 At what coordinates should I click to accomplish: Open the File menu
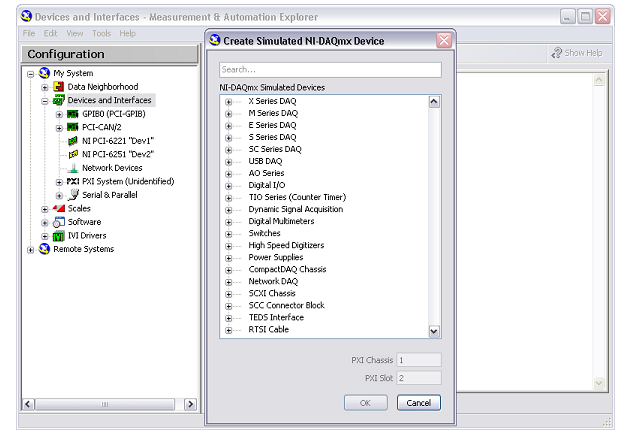pos(29,33)
